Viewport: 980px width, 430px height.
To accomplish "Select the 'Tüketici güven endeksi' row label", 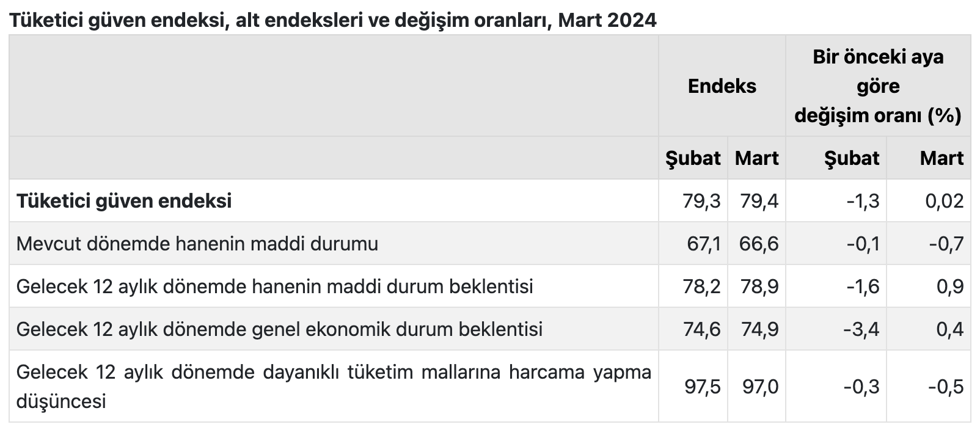I will pos(124,201).
